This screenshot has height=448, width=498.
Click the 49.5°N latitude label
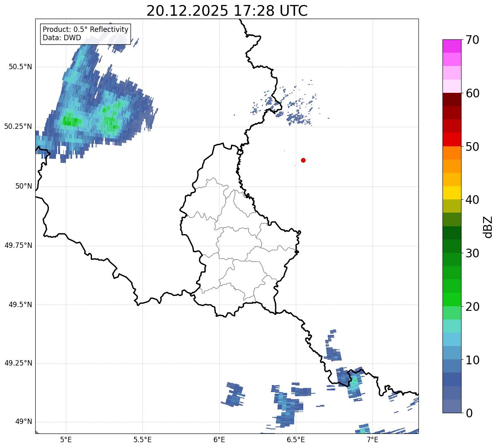click(x=20, y=305)
